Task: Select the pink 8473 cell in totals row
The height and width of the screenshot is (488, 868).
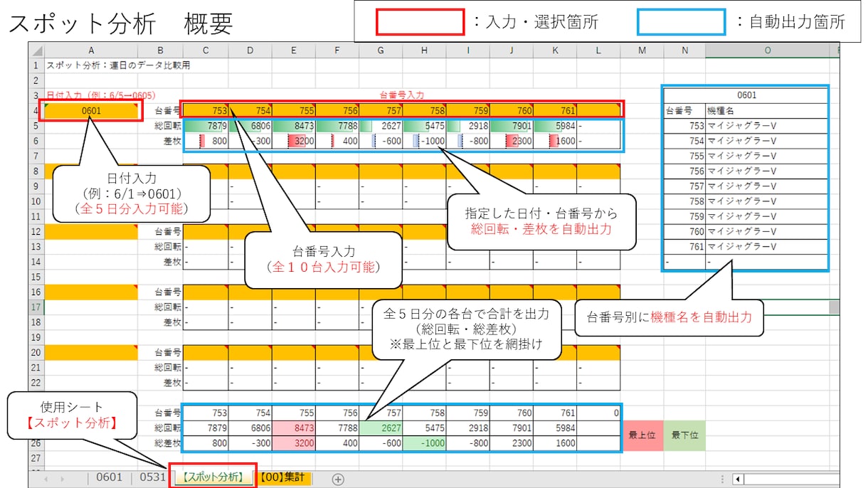Action: (294, 428)
